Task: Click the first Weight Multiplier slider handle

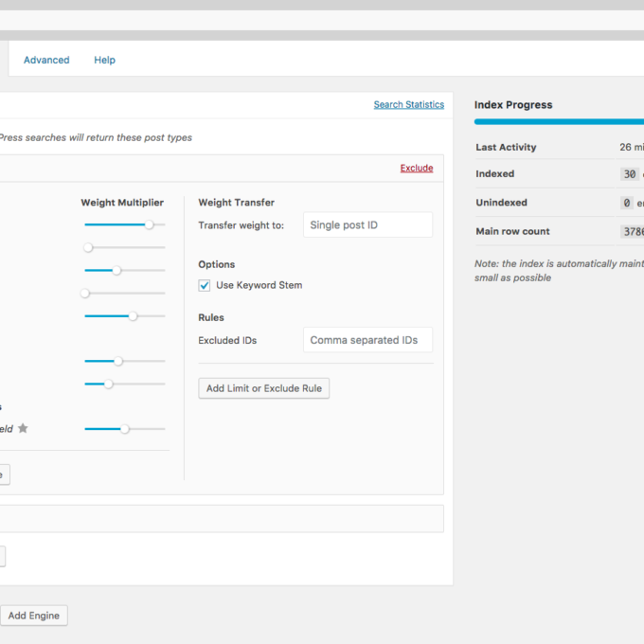Action: 149,224
